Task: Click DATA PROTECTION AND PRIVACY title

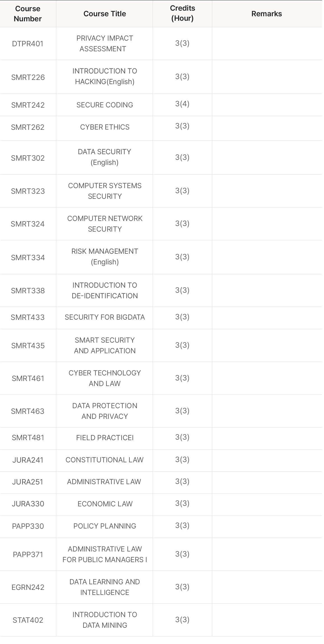Action: pyautogui.click(x=104, y=411)
